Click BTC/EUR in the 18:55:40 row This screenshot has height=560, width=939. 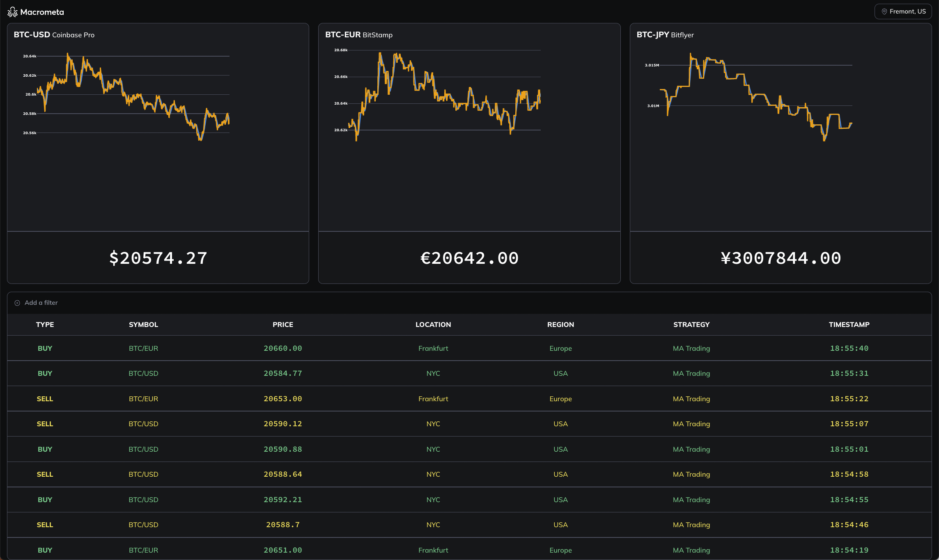[143, 348]
